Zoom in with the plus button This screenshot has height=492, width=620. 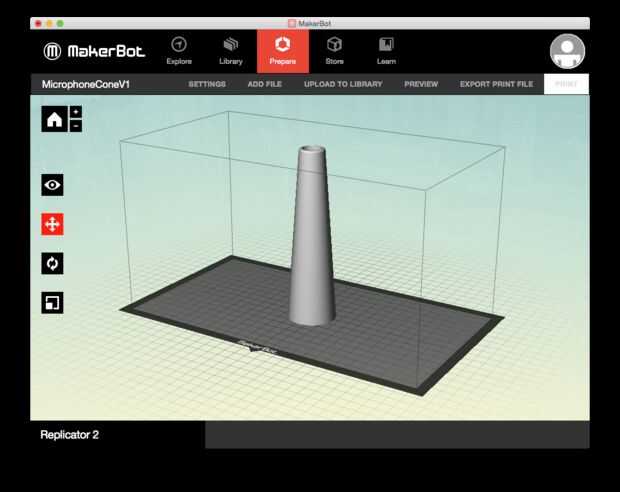pyautogui.click(x=76, y=112)
